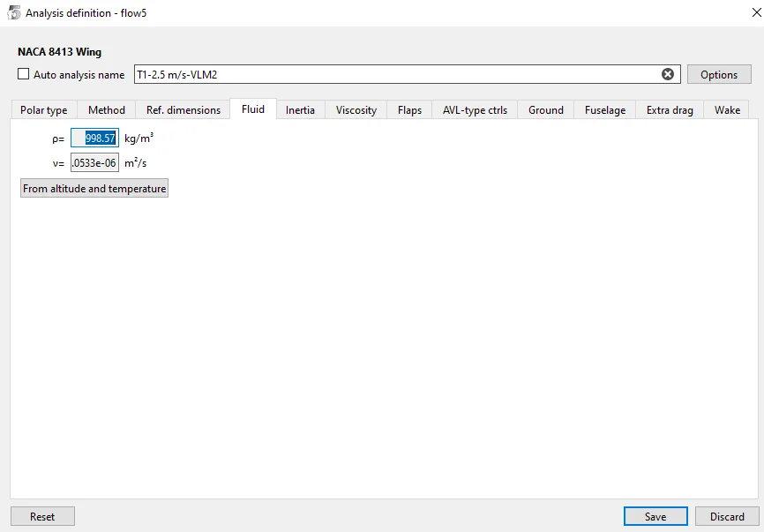Open the Ref. dimensions tab
This screenshot has width=764, height=532.
184,110
